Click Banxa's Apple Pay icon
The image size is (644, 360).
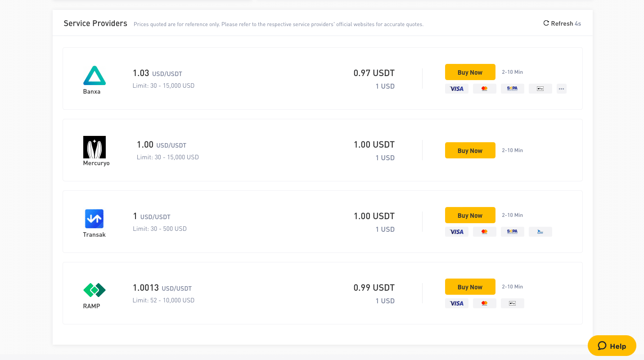point(540,89)
